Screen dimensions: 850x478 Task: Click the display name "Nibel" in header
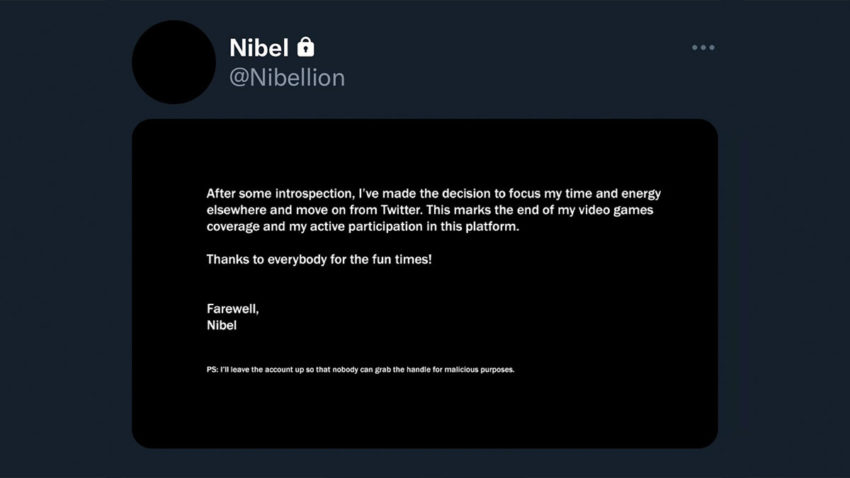pos(259,48)
